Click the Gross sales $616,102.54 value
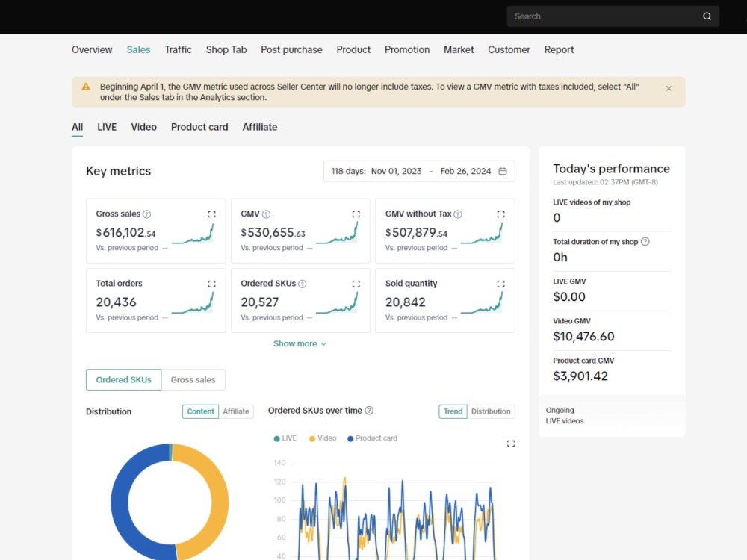 tap(125, 233)
